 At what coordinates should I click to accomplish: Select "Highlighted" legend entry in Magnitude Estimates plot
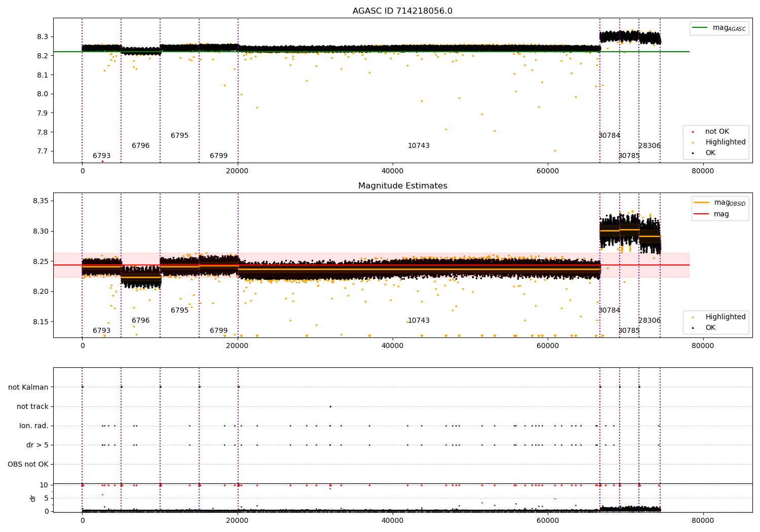point(726,317)
